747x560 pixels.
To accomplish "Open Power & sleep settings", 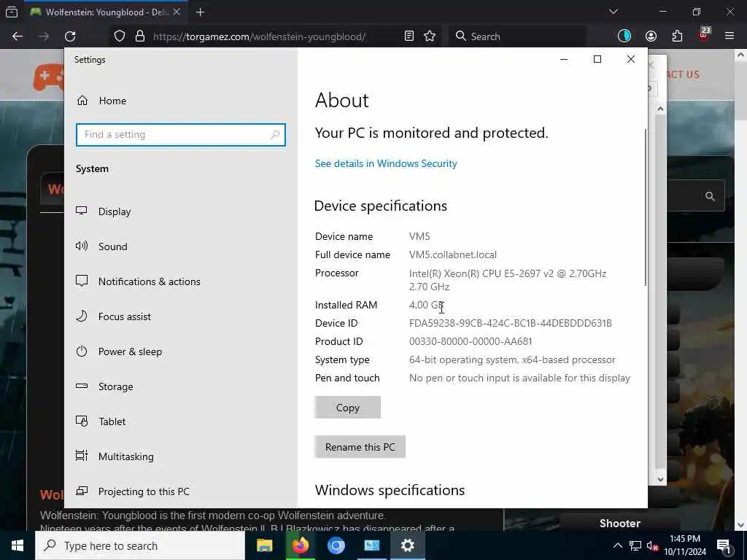I will tap(119, 351).
